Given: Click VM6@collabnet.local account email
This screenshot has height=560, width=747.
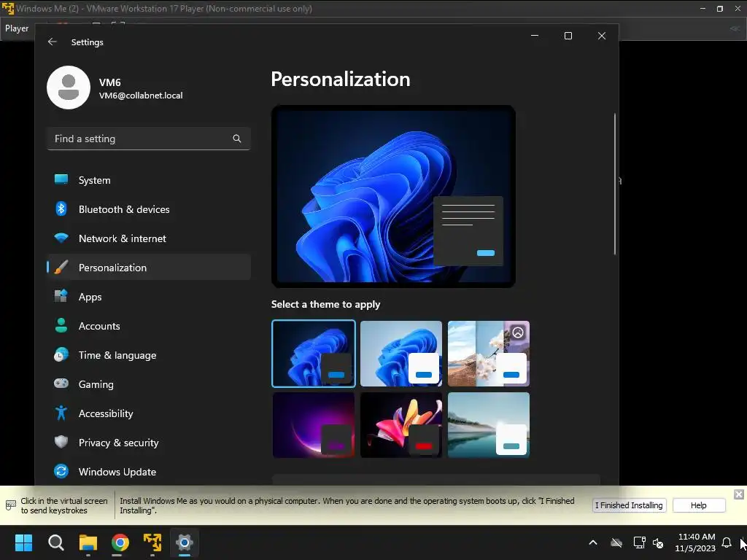Looking at the screenshot, I should (x=141, y=96).
